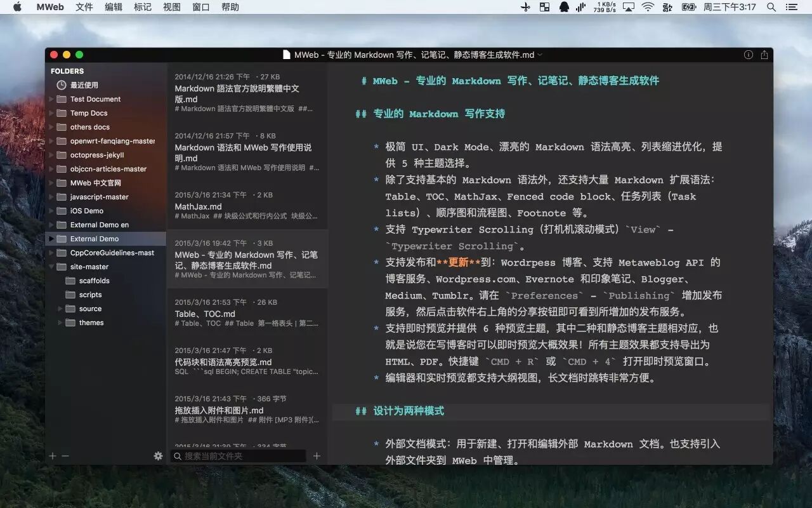This screenshot has height=508, width=812.
Task: Click the document proxy icon in title bar
Action: tap(287, 55)
